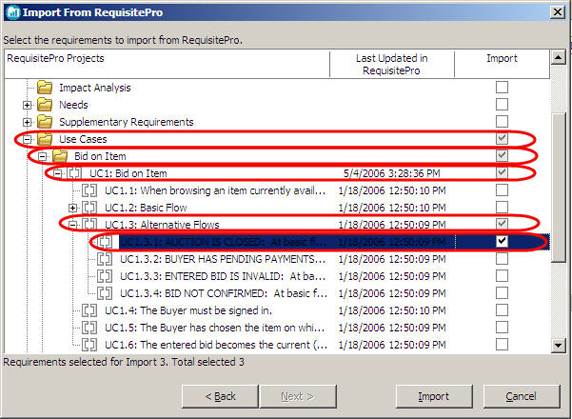Image resolution: width=572 pixels, height=419 pixels.
Task: Click the Supplementary Requirements folder icon
Action: click(x=45, y=122)
